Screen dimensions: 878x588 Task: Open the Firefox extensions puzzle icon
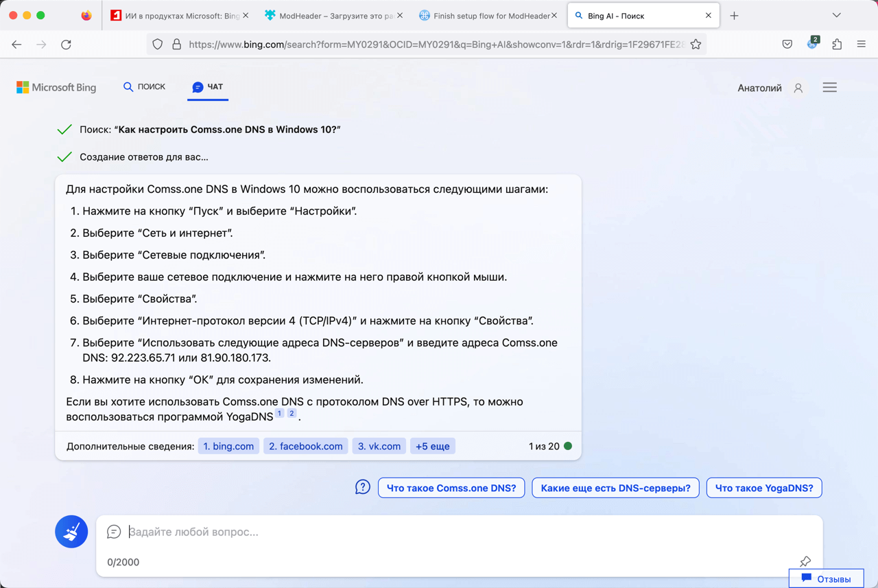pyautogui.click(x=837, y=45)
